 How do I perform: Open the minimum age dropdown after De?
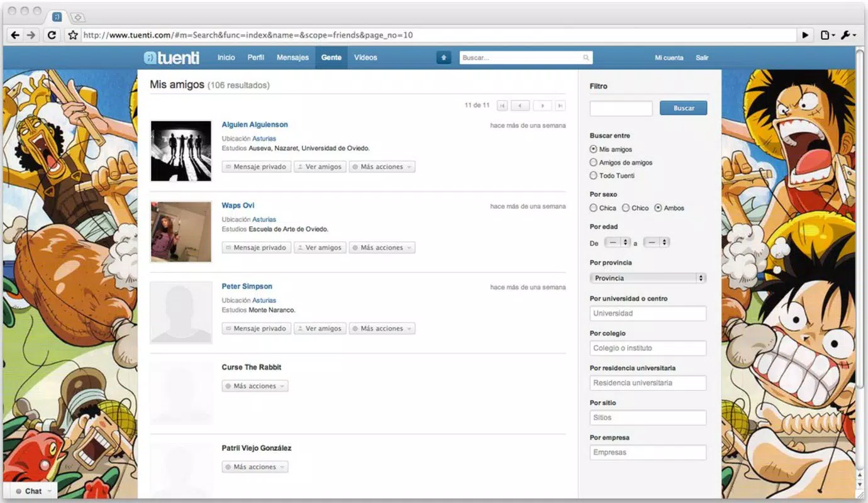tap(617, 242)
